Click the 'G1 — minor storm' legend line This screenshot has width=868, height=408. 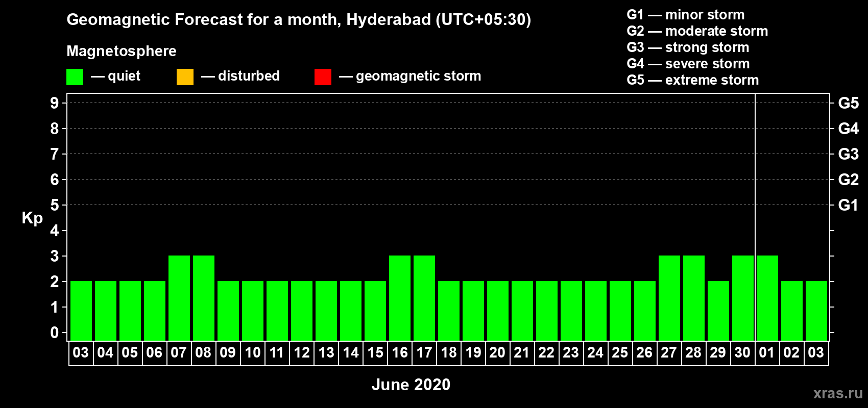686,15
